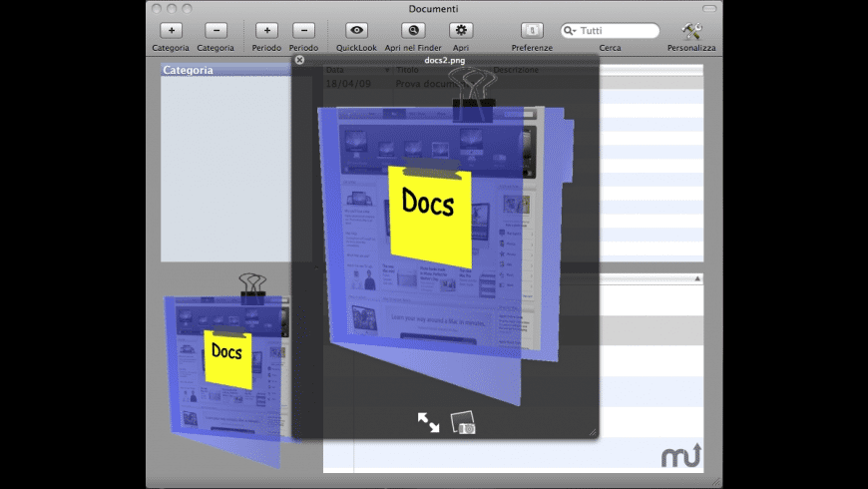The image size is (868, 489).
Task: Grab the QuickLook panel resize corner
Action: 593,432
